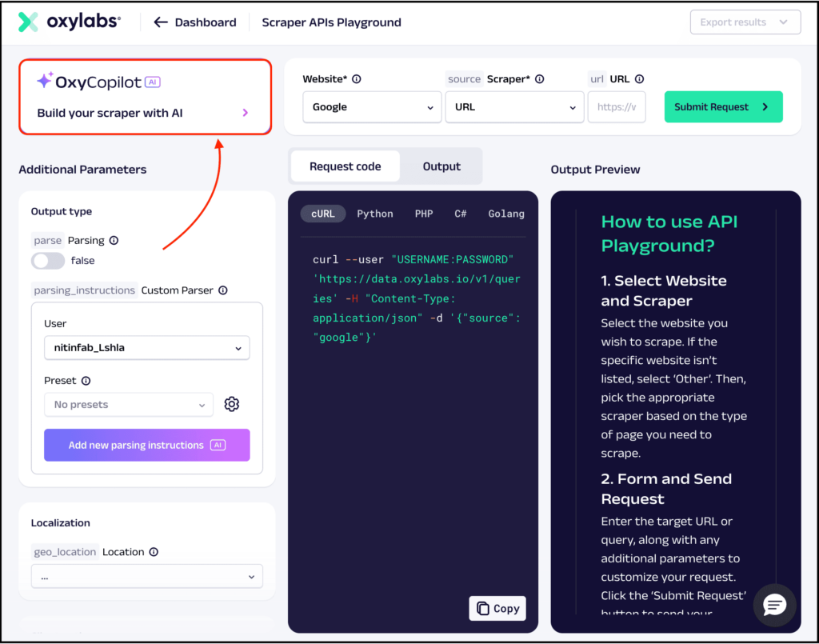Click '2. Form and Send Request' heading
The image size is (819, 644).
pyautogui.click(x=666, y=489)
